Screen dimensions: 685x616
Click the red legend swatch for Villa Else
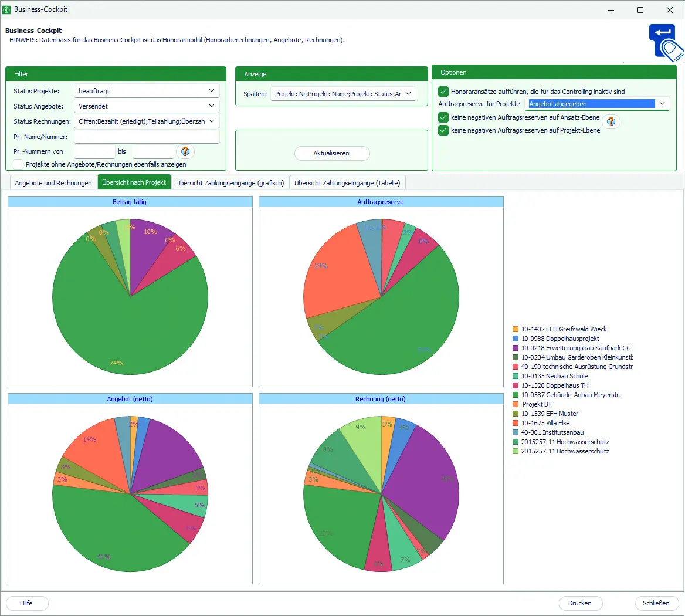[516, 423]
